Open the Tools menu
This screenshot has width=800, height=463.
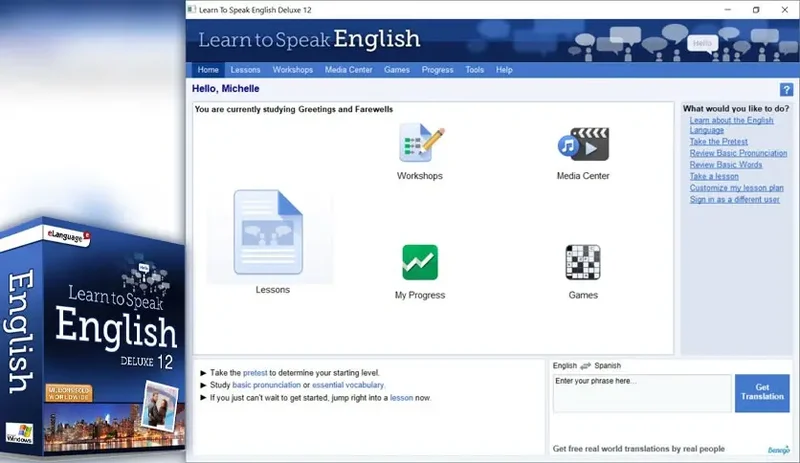coord(474,70)
